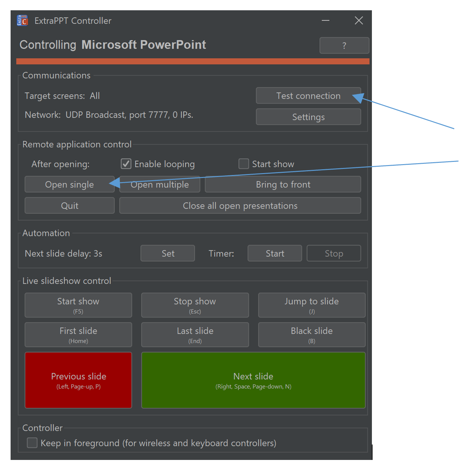Click Next slide delay: 3s label

click(64, 253)
